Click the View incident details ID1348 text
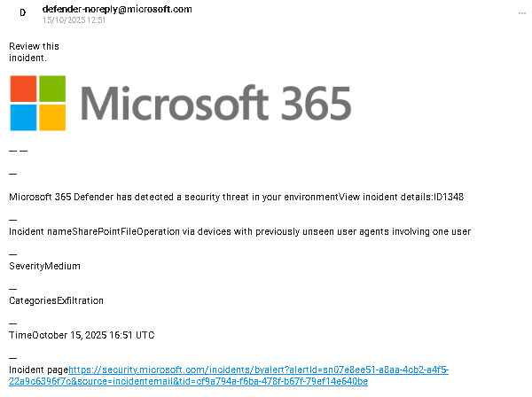The image size is (532, 397). [402, 197]
